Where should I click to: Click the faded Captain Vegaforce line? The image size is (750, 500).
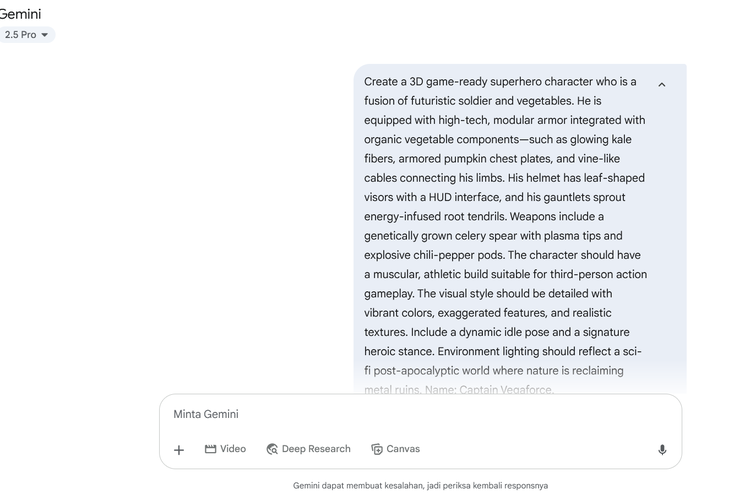[x=459, y=390]
